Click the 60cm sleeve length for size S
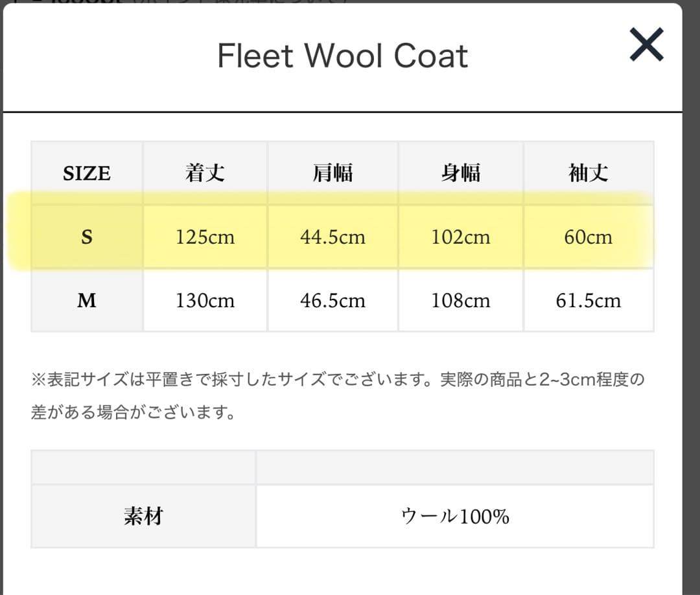Viewport: 700px width, 595px height. tap(588, 237)
